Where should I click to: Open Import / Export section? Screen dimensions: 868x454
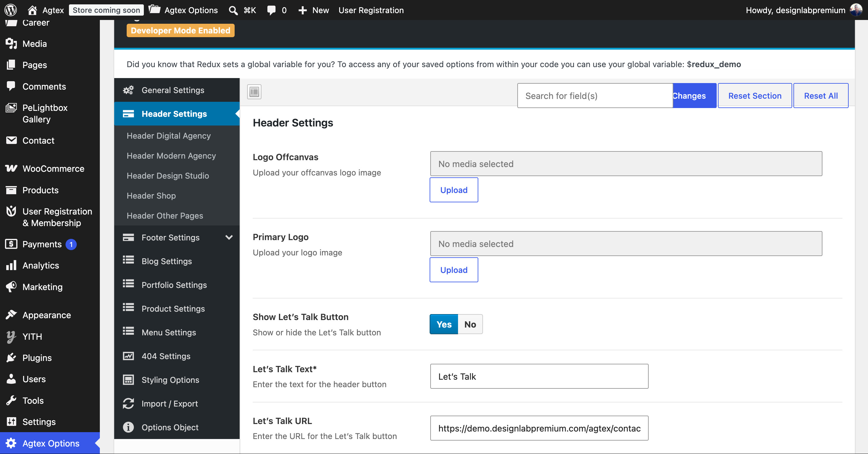click(177, 403)
